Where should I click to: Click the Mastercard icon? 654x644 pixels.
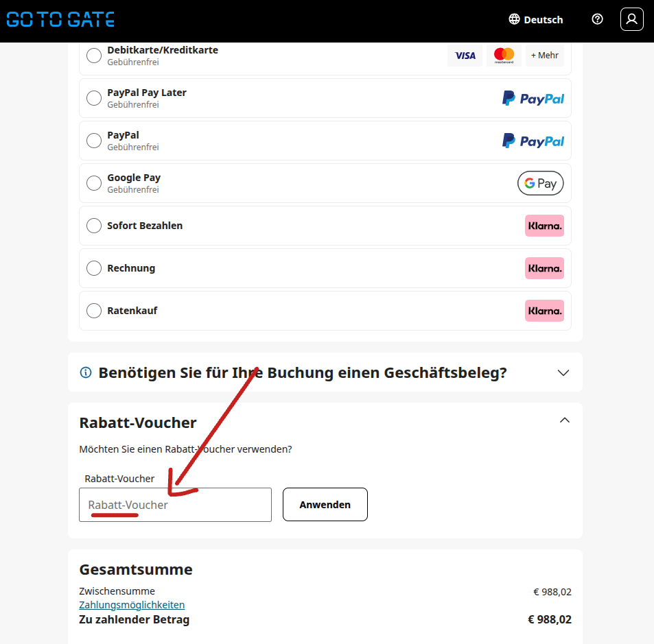(x=504, y=56)
